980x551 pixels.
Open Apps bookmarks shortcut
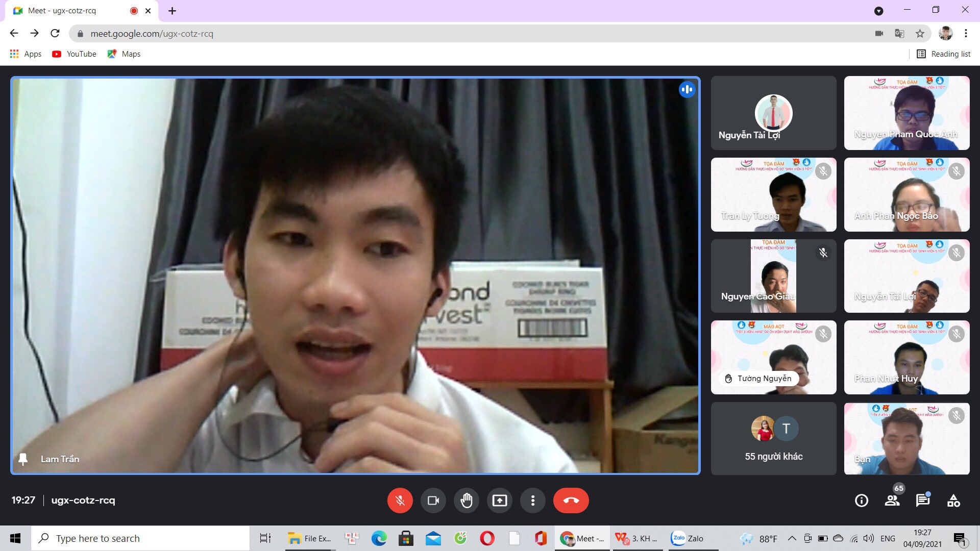pyautogui.click(x=26, y=54)
